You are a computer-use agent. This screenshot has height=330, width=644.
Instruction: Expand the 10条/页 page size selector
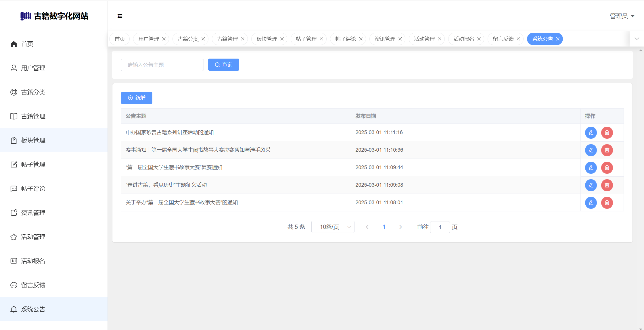[333, 227]
